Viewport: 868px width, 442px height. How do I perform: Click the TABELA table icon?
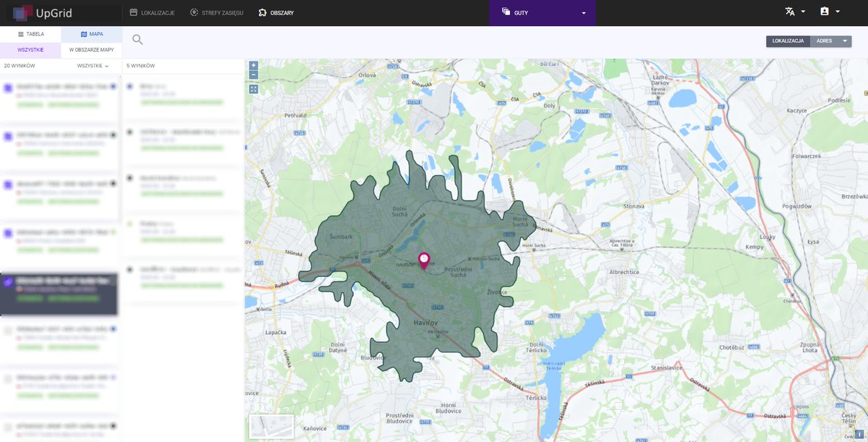[x=21, y=34]
